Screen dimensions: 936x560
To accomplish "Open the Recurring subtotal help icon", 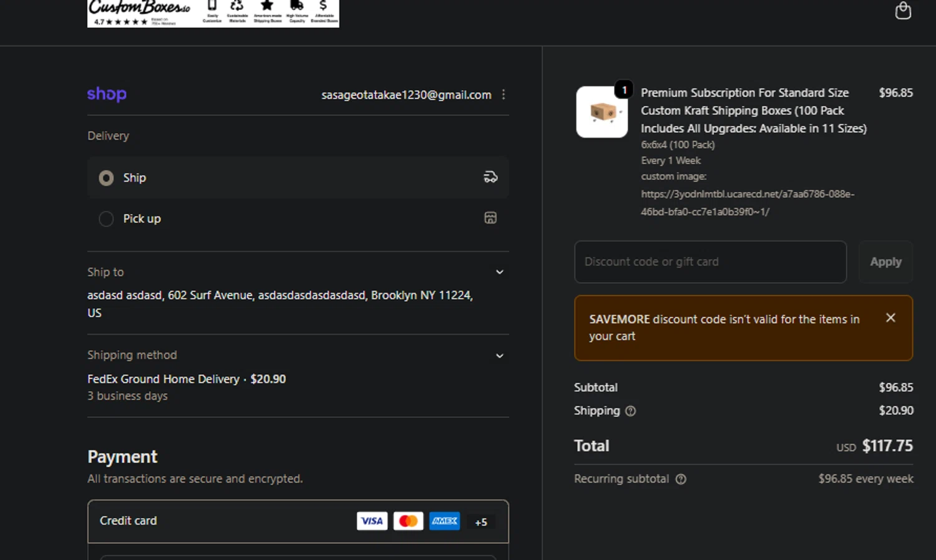I will 681,479.
